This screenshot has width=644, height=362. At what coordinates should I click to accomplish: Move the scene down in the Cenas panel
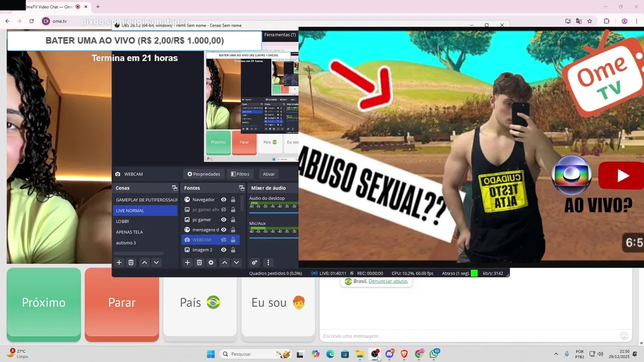156,262
